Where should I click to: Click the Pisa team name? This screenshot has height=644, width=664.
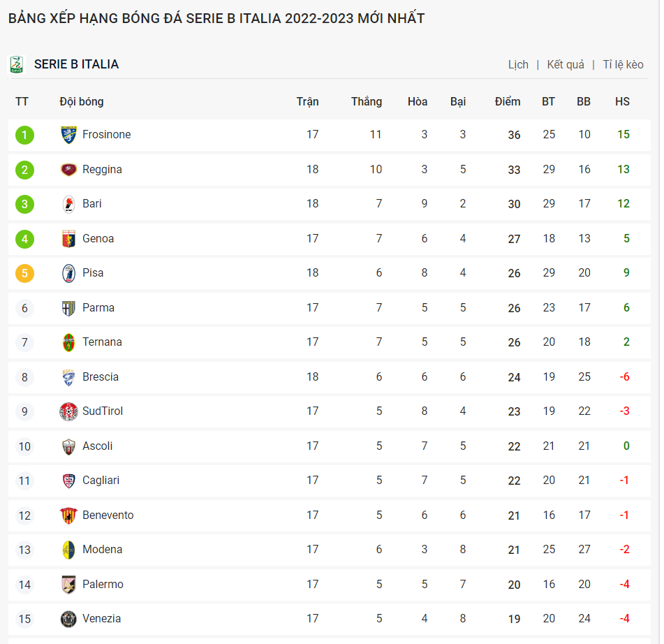(93, 273)
